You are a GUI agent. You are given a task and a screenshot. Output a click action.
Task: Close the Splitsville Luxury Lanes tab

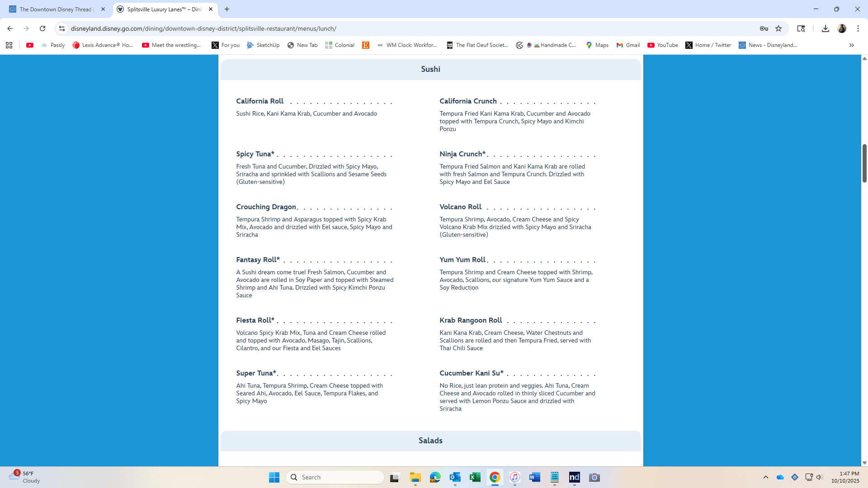211,9
